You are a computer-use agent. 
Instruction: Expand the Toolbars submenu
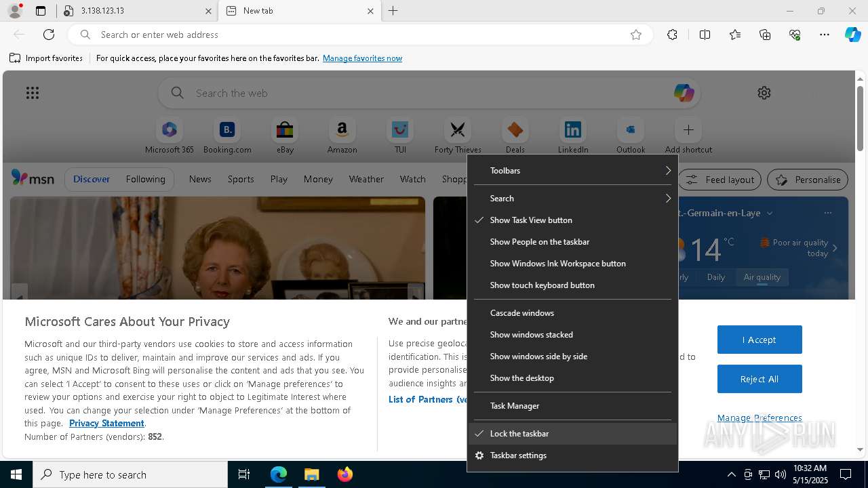pos(572,171)
